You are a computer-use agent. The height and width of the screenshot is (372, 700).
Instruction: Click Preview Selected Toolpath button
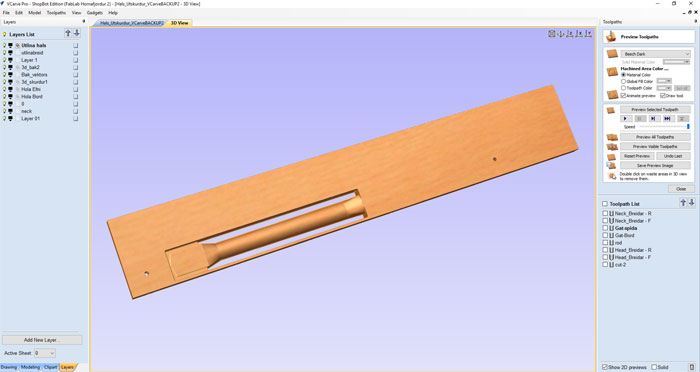click(655, 109)
